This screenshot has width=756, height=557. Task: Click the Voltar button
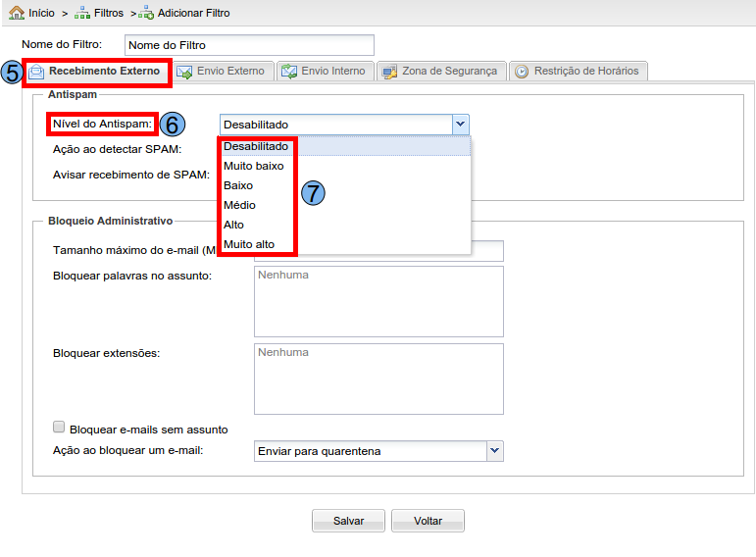428,521
